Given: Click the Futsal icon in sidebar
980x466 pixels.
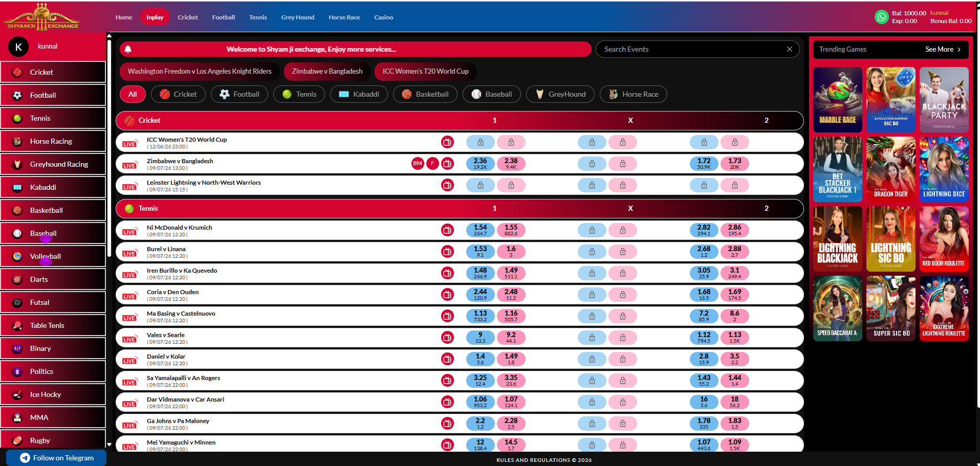Looking at the screenshot, I should 17,302.
